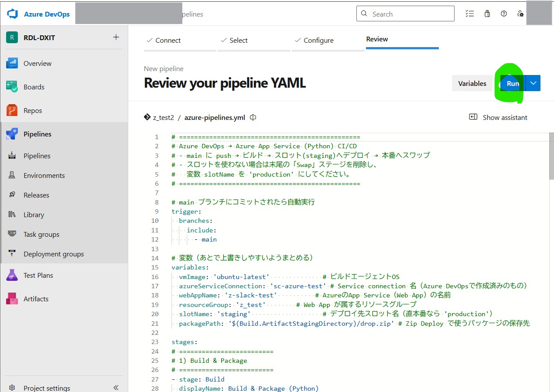554x392 pixels.
Task: Click the rename icon beside azure-pipelines.yml
Action: point(253,117)
